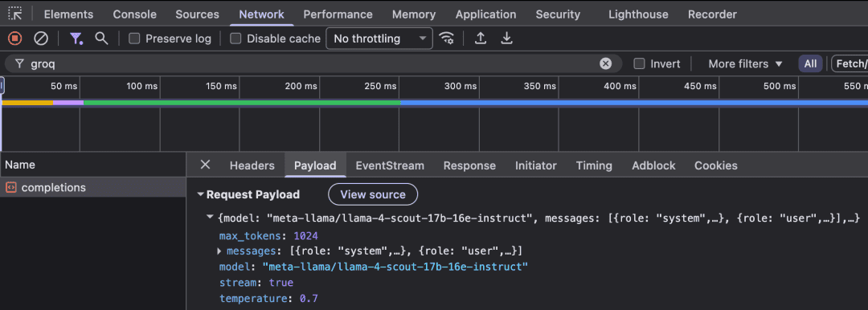Open the Lighthouse panel

point(638,14)
